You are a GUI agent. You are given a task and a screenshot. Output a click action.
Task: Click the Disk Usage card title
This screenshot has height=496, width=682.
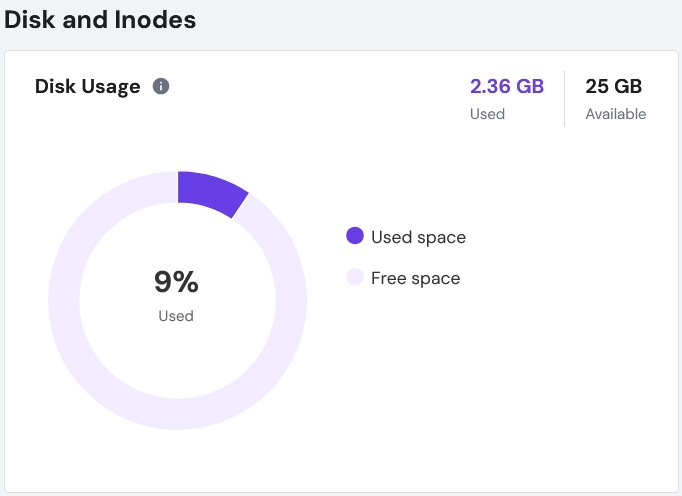[87, 86]
